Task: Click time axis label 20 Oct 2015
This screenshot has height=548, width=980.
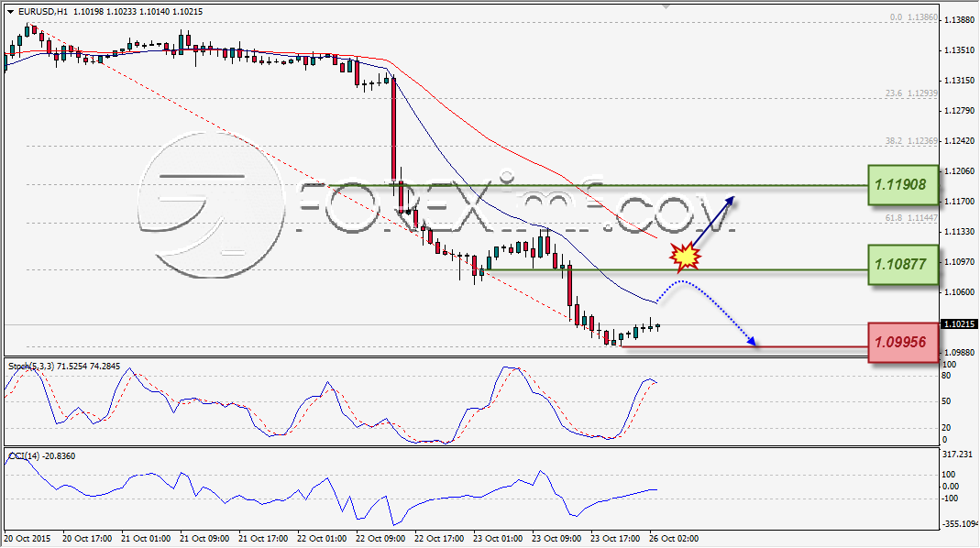Action: [x=28, y=538]
